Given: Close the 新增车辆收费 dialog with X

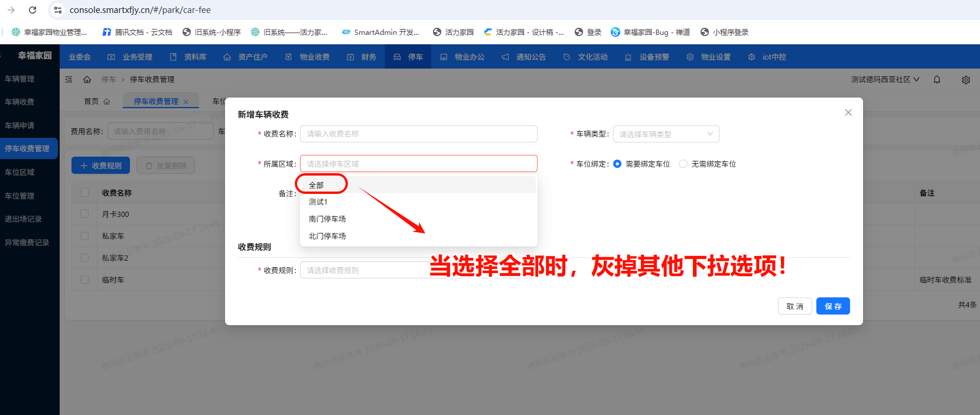Looking at the screenshot, I should point(848,112).
